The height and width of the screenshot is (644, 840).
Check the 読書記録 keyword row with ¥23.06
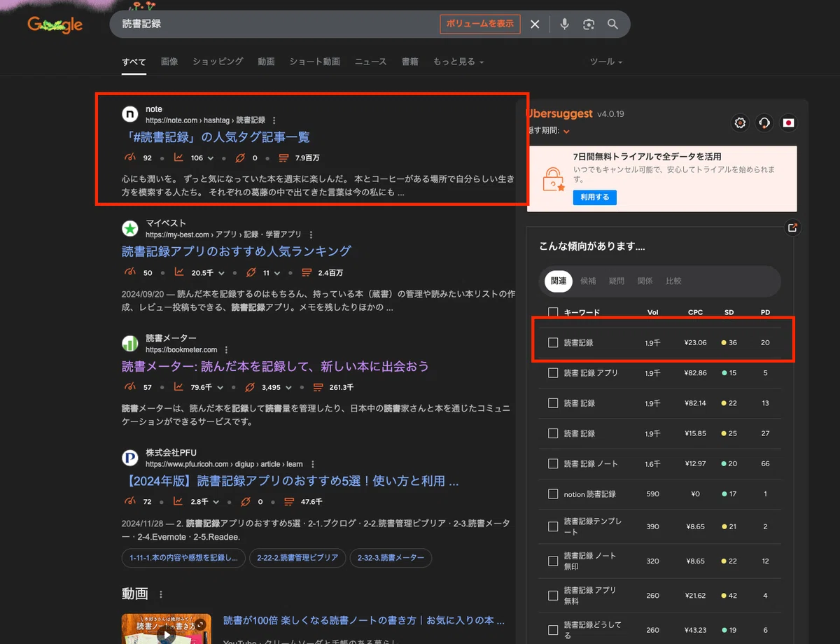coord(553,342)
